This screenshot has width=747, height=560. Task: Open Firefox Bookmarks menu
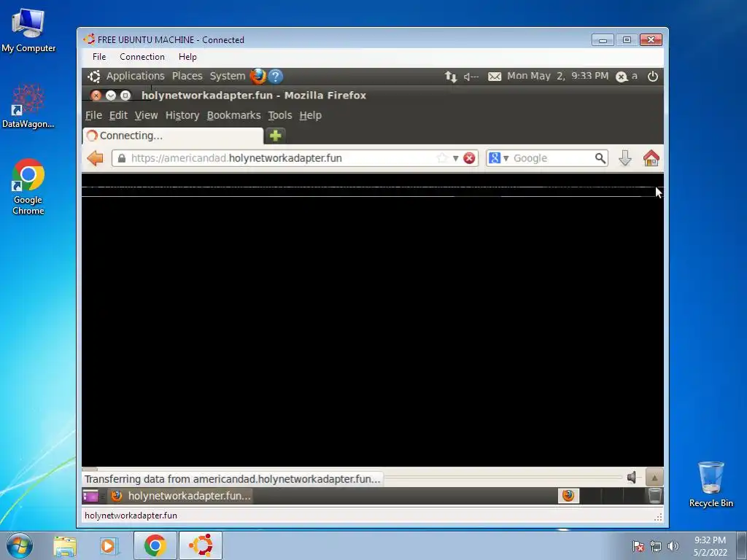point(233,115)
